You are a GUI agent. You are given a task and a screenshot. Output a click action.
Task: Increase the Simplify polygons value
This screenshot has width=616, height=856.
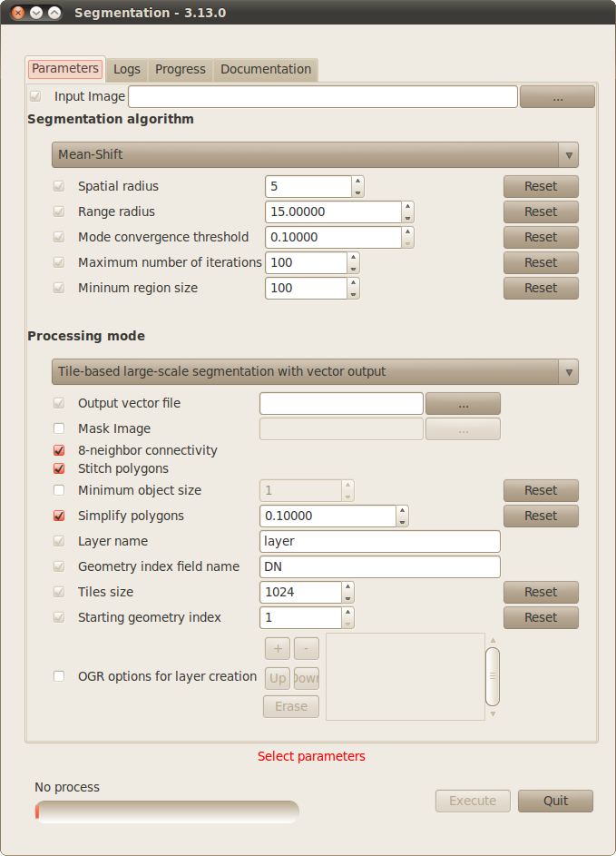[403, 511]
